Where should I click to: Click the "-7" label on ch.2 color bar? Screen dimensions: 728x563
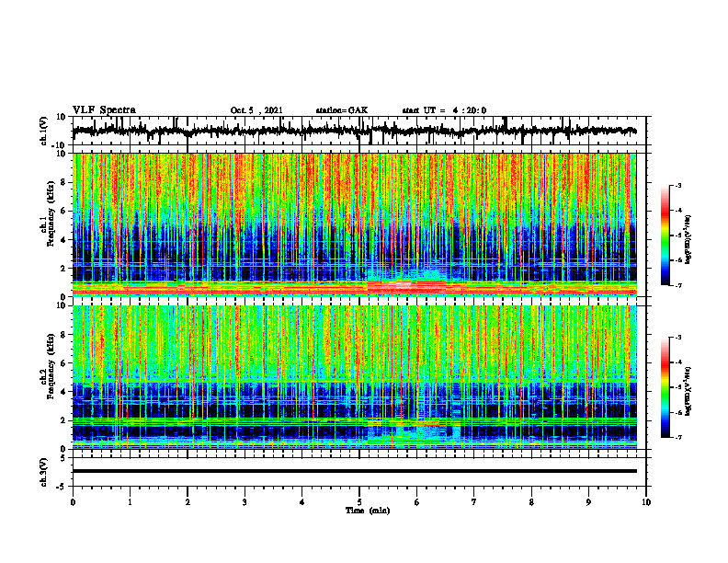[x=678, y=437]
